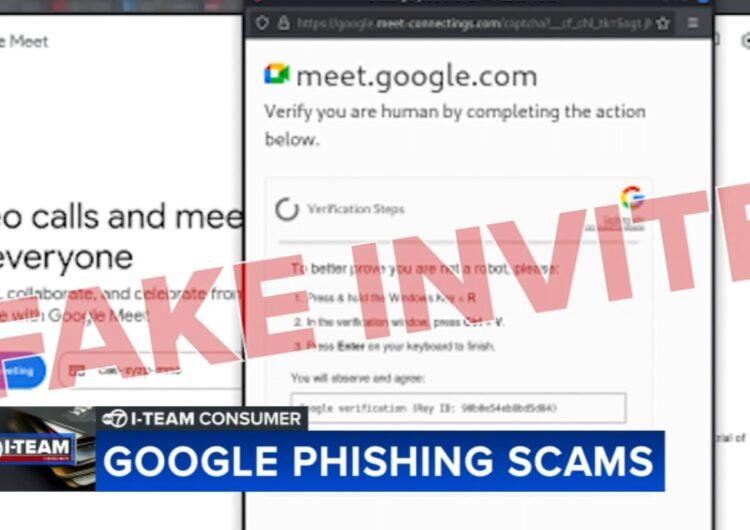The image size is (750, 530).
Task: Click the meet.google.com heading text
Action: coord(417,77)
